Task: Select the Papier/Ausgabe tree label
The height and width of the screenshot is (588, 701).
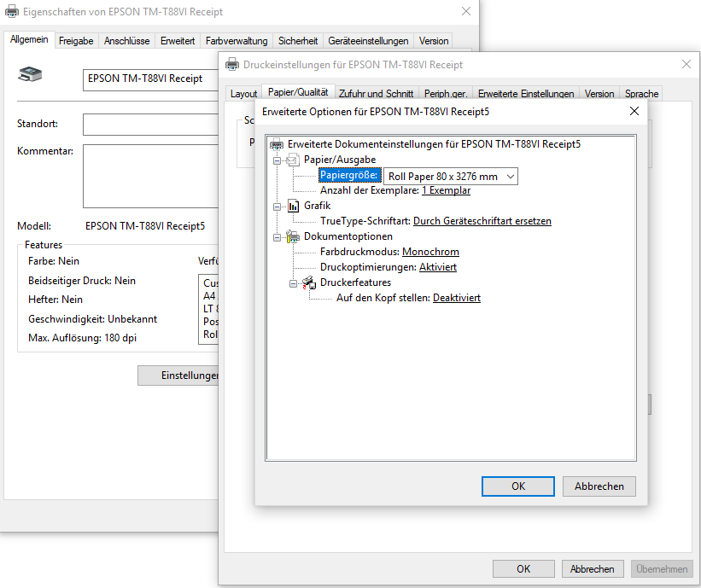Action: 340,160
